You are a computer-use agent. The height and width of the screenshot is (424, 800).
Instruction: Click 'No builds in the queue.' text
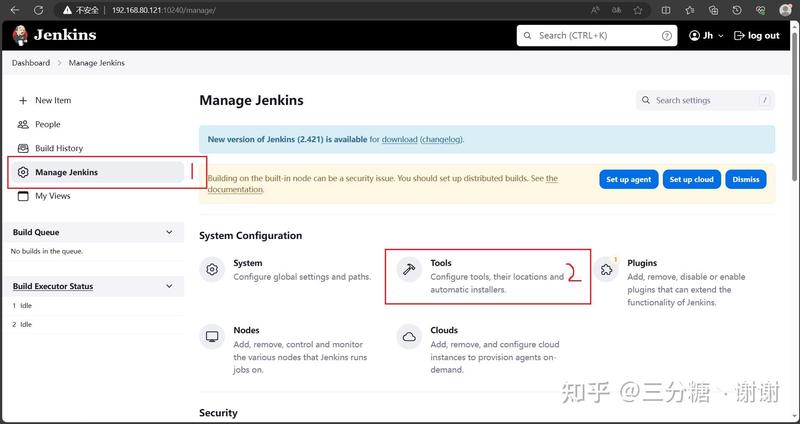(x=47, y=251)
